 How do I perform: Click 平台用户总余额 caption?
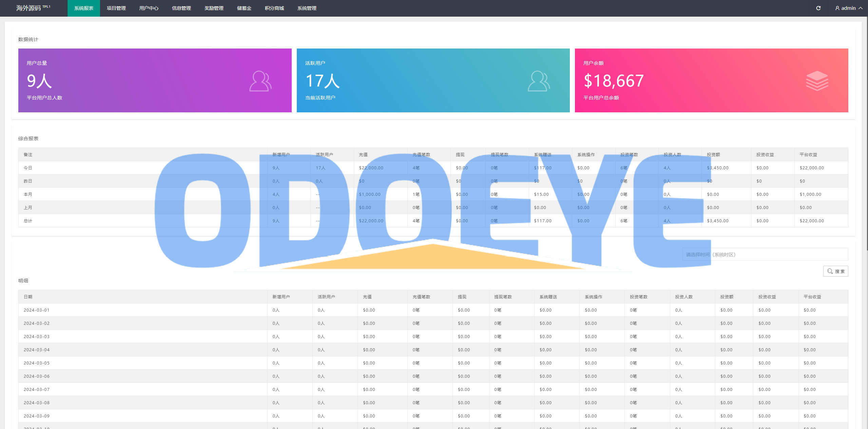(601, 98)
